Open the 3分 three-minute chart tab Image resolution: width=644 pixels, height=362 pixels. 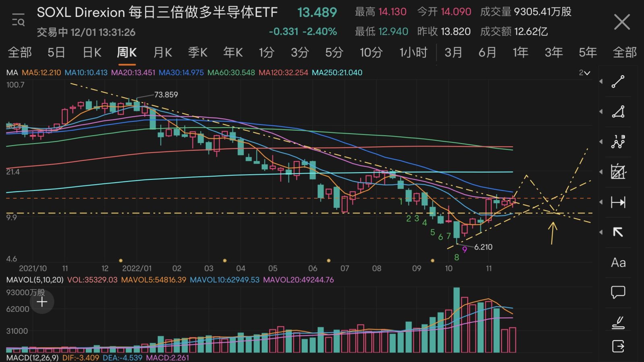click(300, 52)
